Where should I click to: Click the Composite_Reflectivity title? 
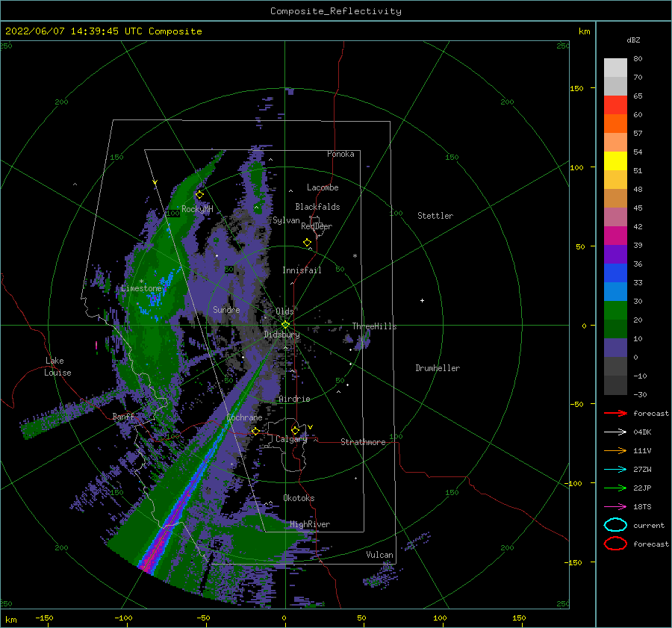pos(336,11)
